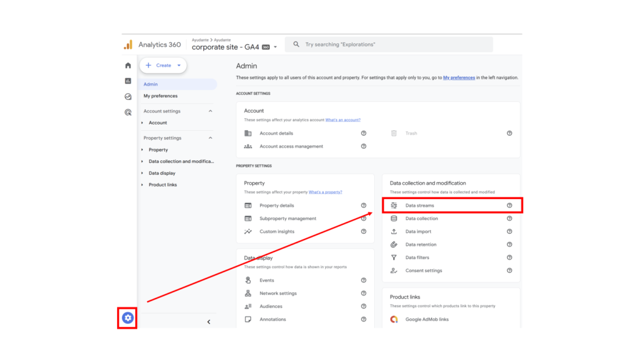
Task: Open Account access management
Action: 291,146
